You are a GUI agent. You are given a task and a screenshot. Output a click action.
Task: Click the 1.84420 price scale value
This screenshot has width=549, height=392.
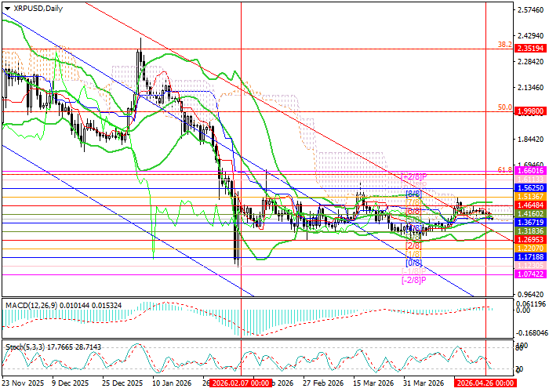pos(531,140)
